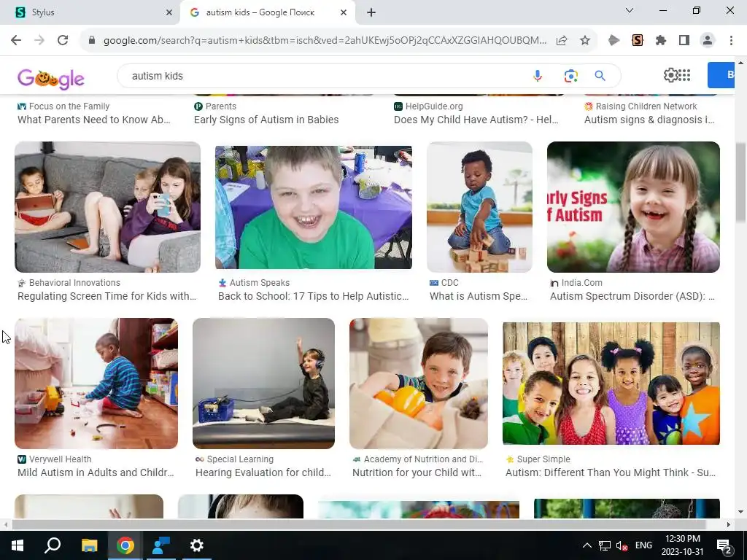Open File Explorer from taskbar
Image resolution: width=747 pixels, height=560 pixels.
click(89, 545)
